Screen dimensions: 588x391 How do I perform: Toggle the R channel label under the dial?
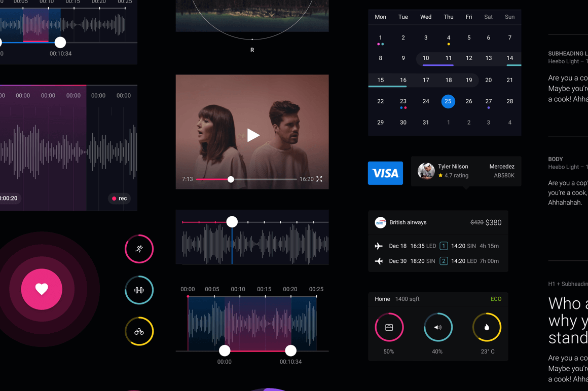[252, 50]
